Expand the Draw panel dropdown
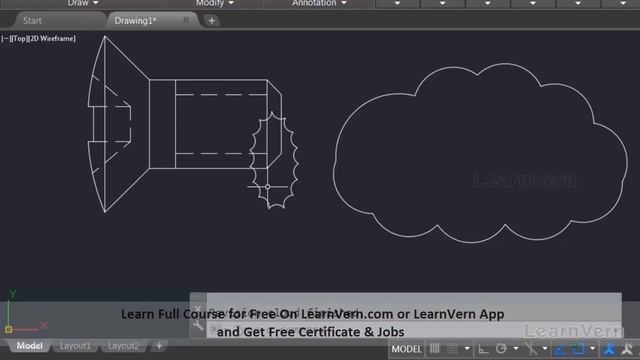The height and width of the screenshot is (360, 640). [83, 3]
